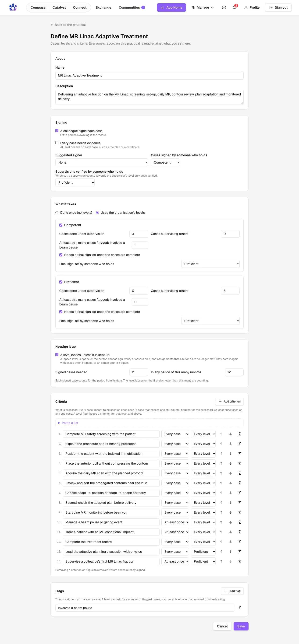Image resolution: width=299 pixels, height=644 pixels.
Task: Click the Add flag button
Action: click(232, 591)
